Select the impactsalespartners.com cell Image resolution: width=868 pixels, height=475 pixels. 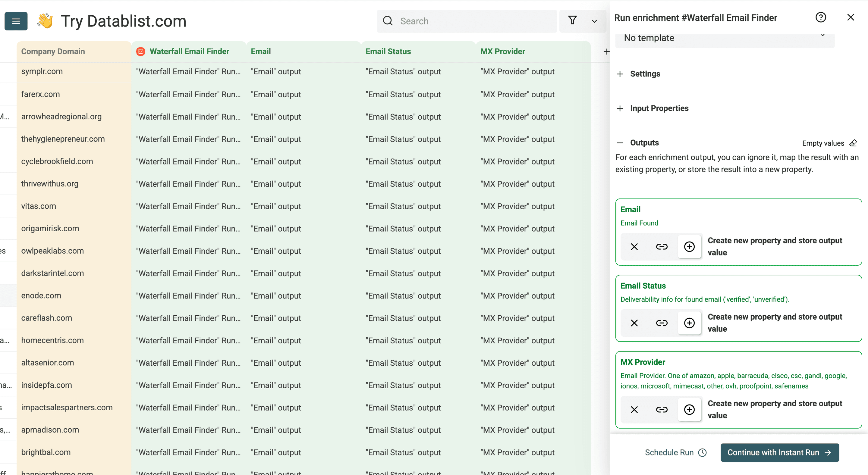[74, 407]
